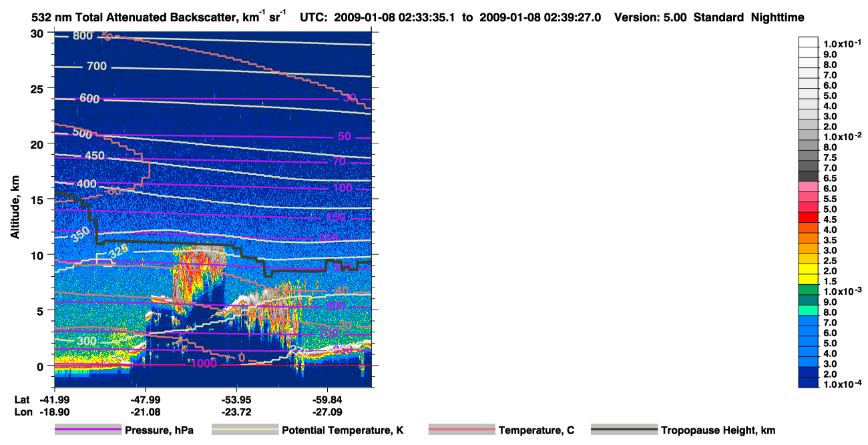Click the '800' potential temperature contour label
This screenshot has width=868, height=445.
pos(83,36)
